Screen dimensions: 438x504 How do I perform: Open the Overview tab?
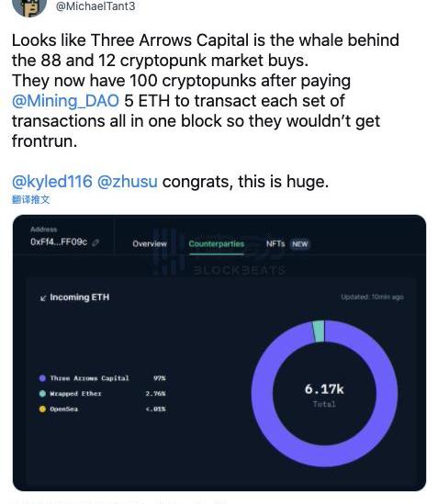pos(150,244)
